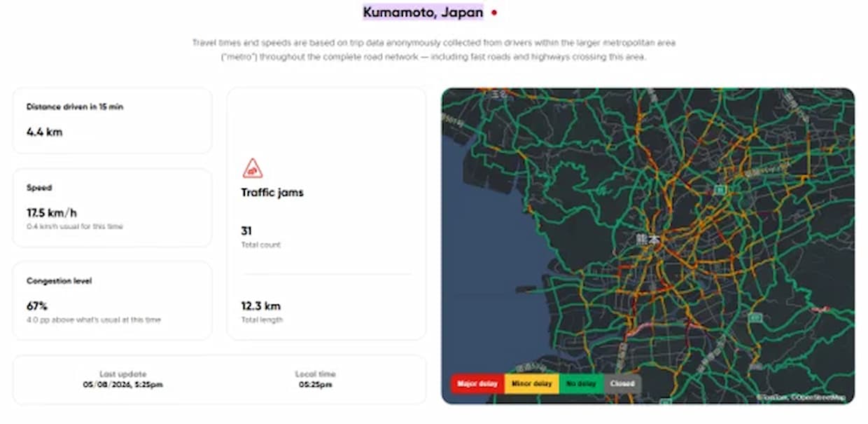
Task: Click the 4.4 km distance value
Action: (x=45, y=132)
